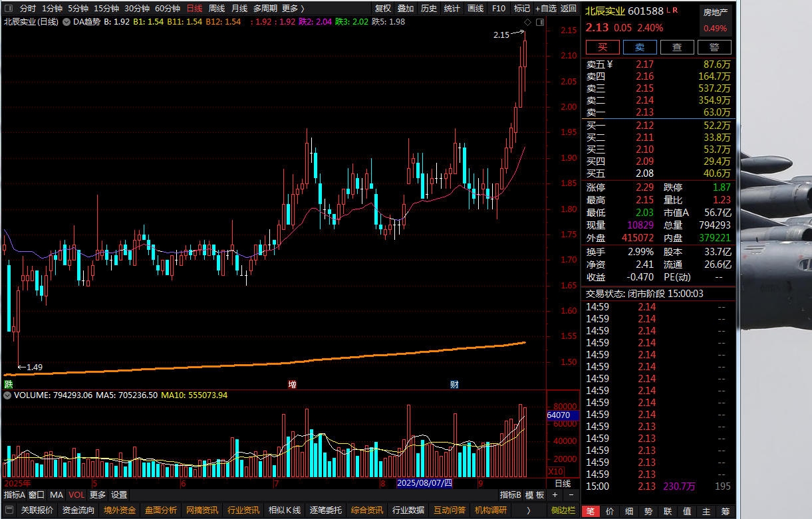Click the R marker next to 601588
The height and width of the screenshot is (519, 812).
(675, 10)
